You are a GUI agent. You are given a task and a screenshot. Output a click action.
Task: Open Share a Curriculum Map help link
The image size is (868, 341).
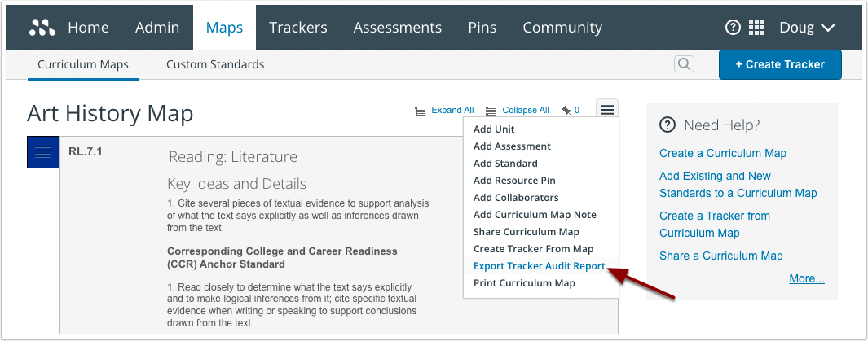tap(720, 256)
